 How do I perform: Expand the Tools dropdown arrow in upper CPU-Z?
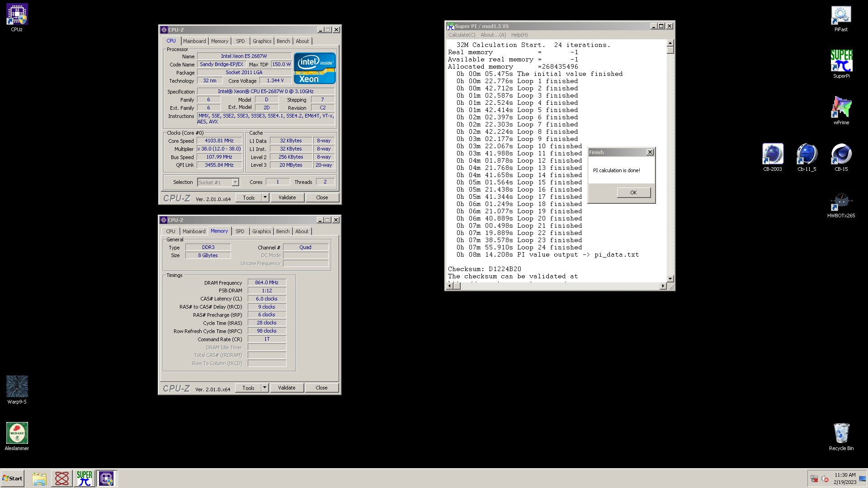tap(265, 197)
